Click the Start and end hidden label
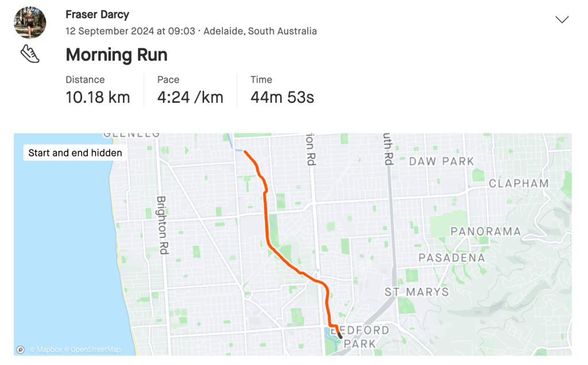 point(75,153)
